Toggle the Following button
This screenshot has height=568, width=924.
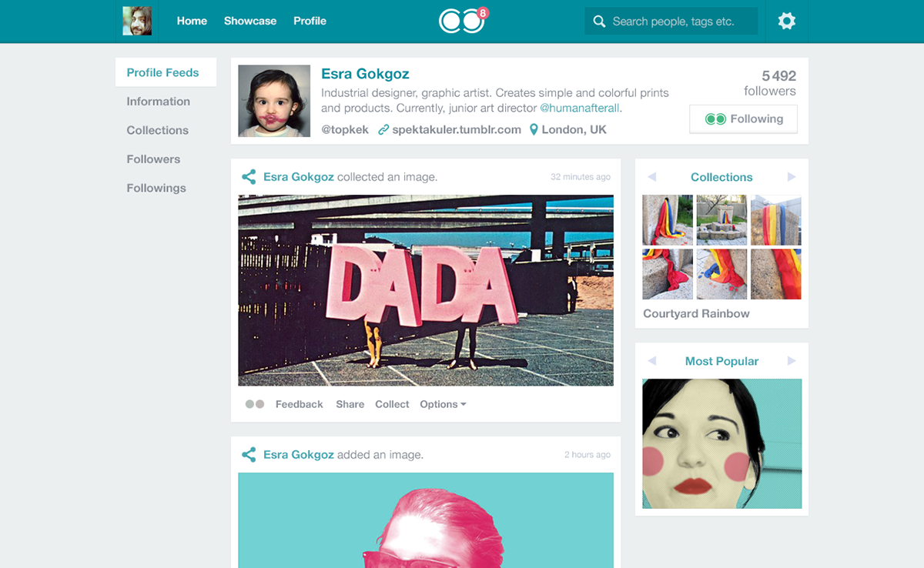[x=743, y=119]
